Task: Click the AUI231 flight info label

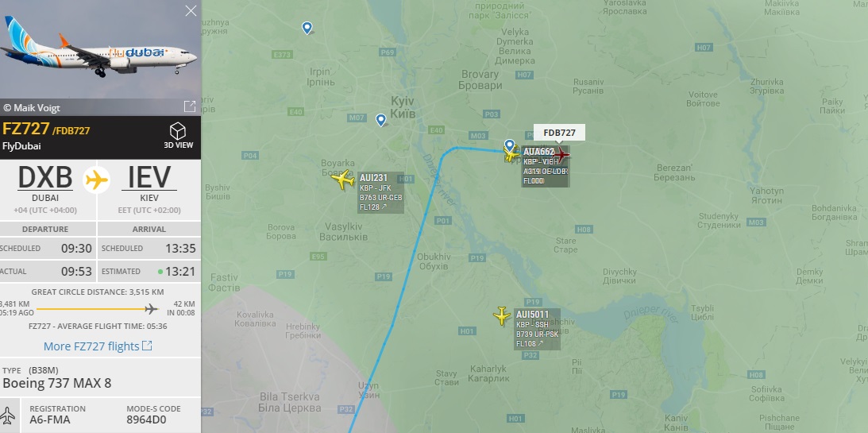Action: [381, 193]
